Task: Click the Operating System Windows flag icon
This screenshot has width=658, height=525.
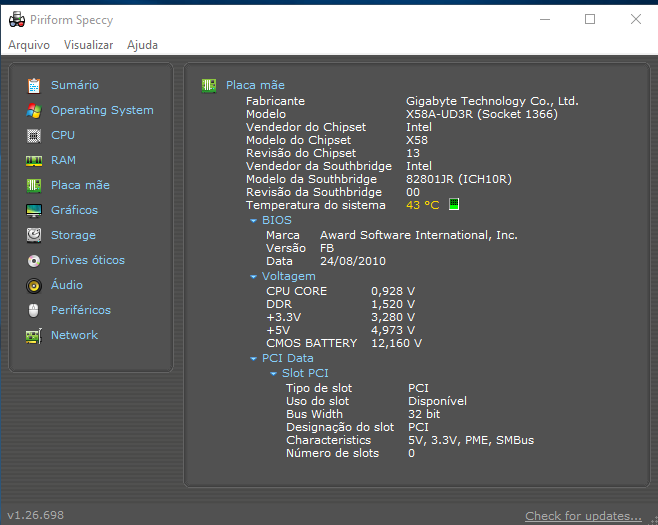Action: pyautogui.click(x=34, y=110)
